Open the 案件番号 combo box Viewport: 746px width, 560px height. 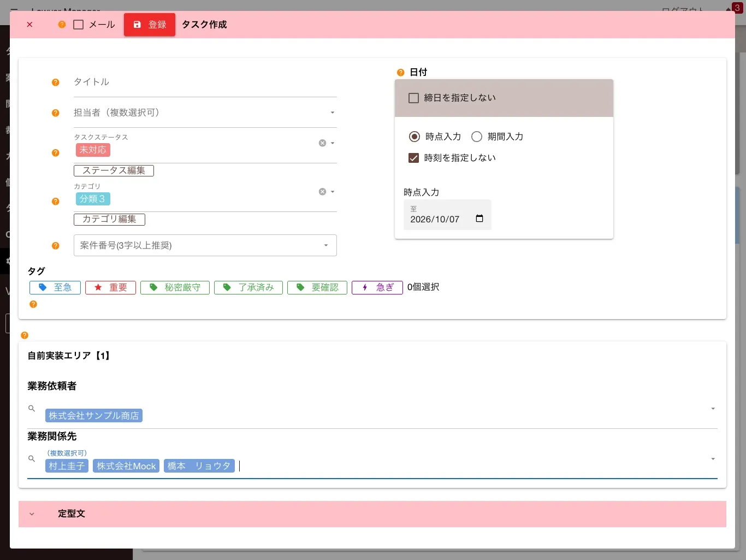(205, 245)
